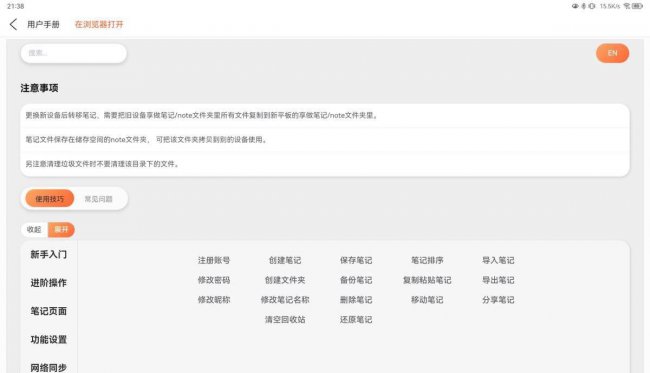Open the 清空回收站 help topic

click(x=285, y=320)
